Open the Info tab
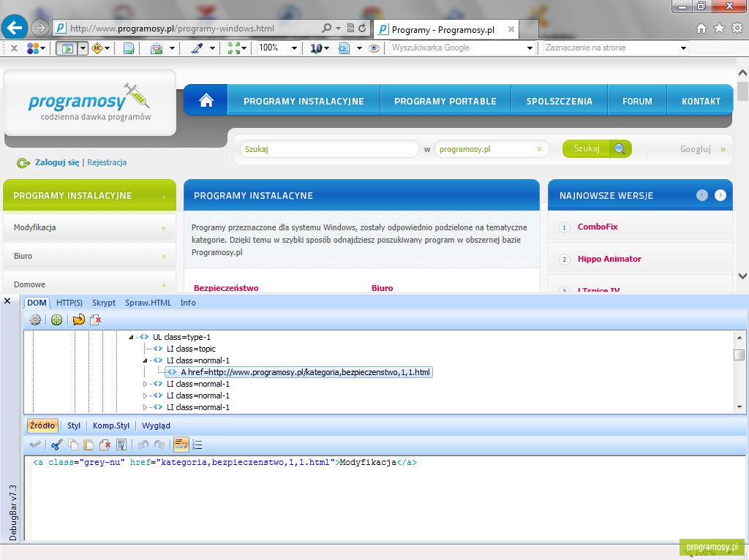The height and width of the screenshot is (560, 749). (188, 303)
